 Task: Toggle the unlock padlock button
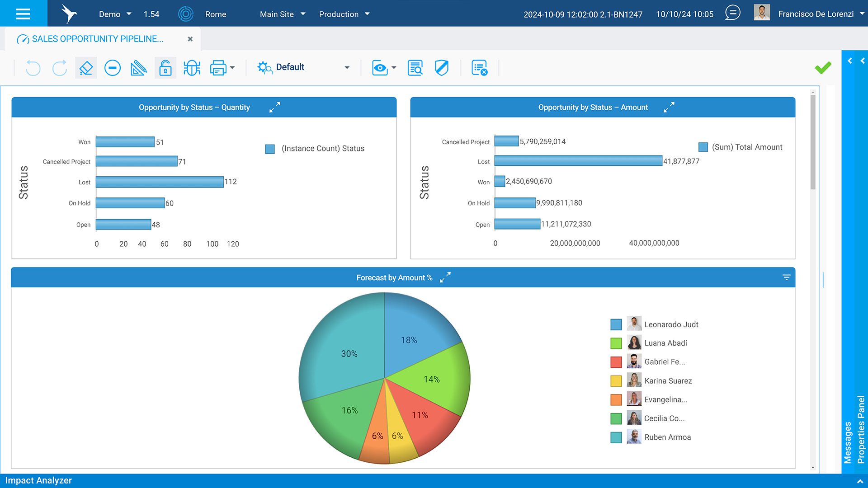click(165, 68)
